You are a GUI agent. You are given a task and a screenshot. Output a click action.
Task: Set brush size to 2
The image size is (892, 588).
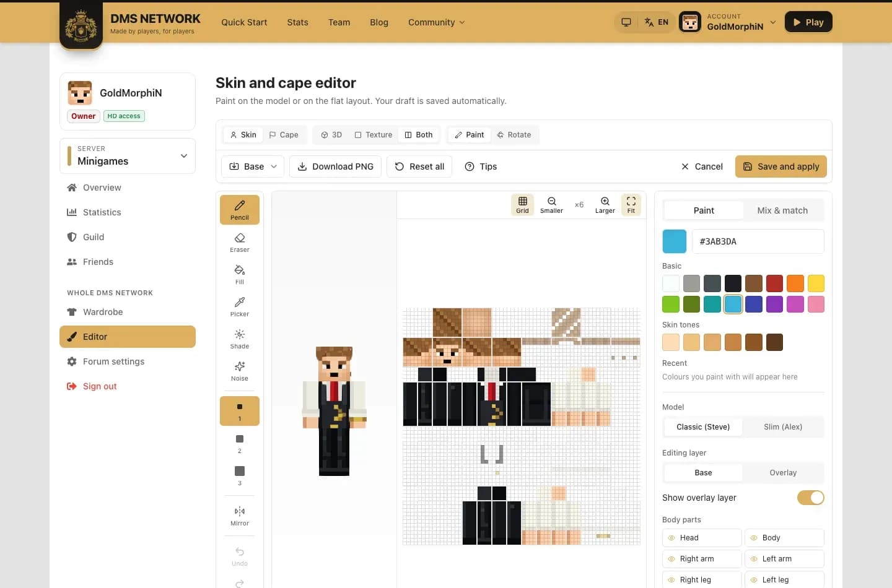(240, 443)
